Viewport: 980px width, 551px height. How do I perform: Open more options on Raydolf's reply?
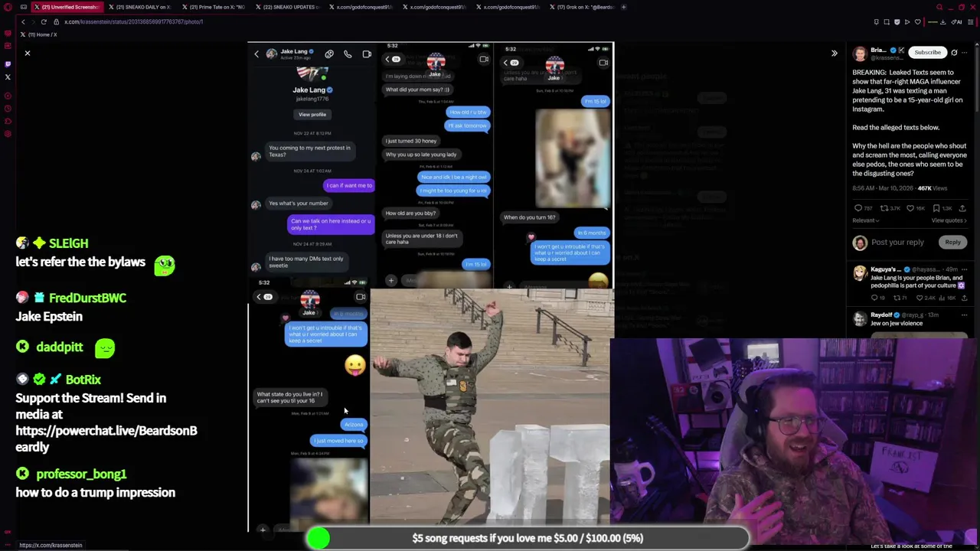pyautogui.click(x=965, y=315)
